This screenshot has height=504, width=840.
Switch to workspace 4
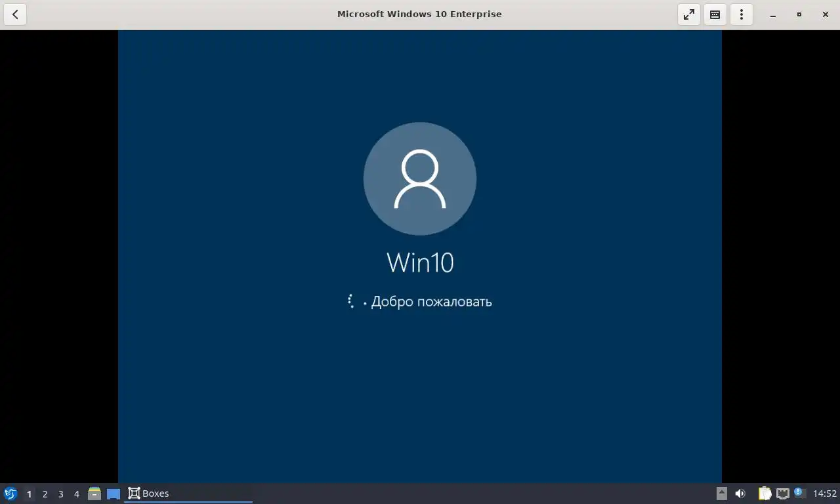click(76, 493)
